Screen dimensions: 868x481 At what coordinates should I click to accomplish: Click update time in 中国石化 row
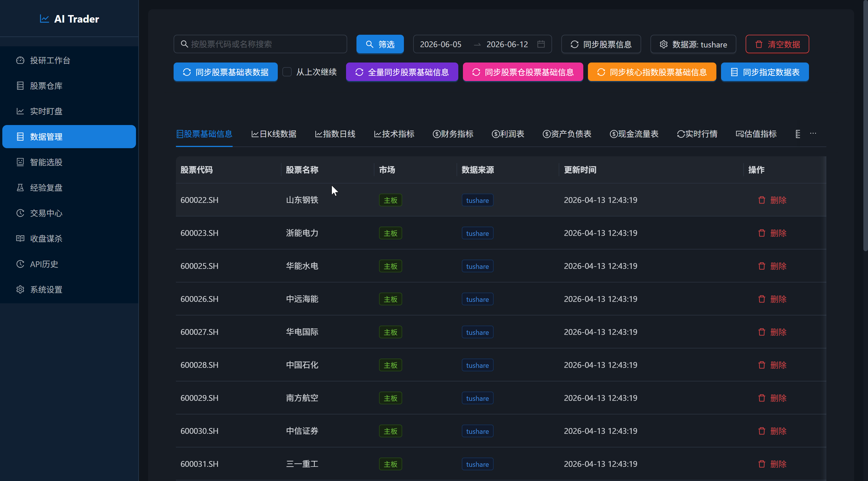pyautogui.click(x=600, y=365)
